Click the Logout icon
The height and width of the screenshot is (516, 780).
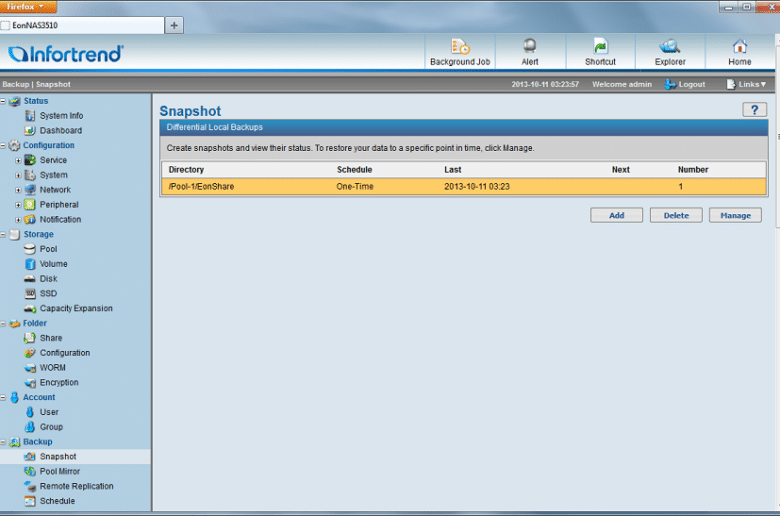[670, 85]
